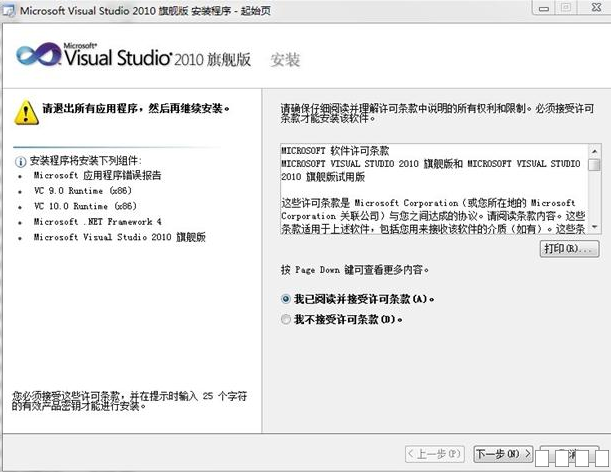
Task: Select VC 10.0 Runtime (x86) component
Action: click(85, 206)
